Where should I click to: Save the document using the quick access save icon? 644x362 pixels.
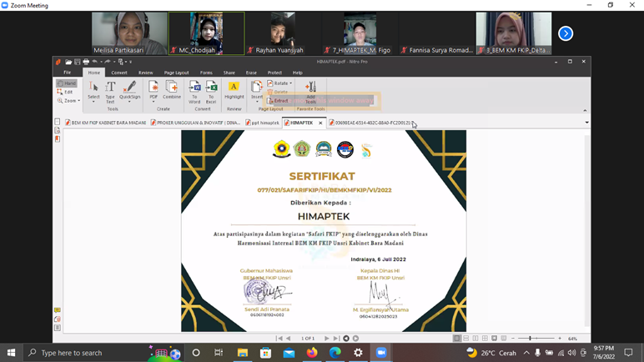coord(78,62)
